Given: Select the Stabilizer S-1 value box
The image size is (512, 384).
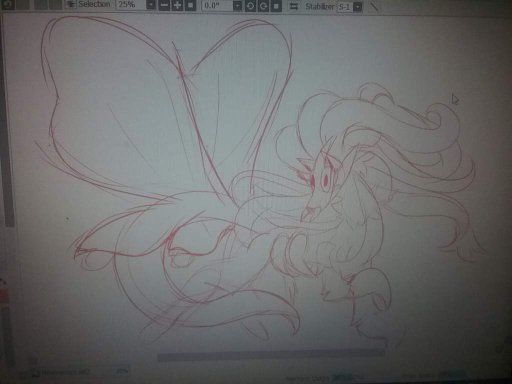Looking at the screenshot, I should pos(345,7).
